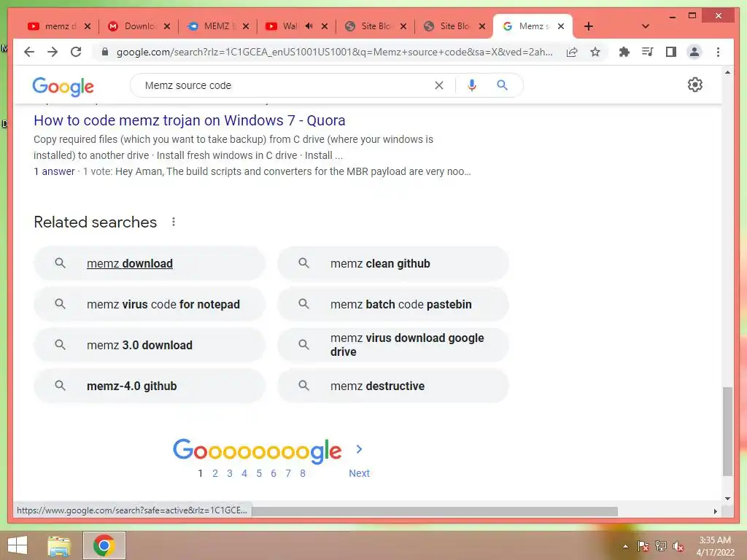
Task: Go to results page 5
Action: click(x=259, y=473)
